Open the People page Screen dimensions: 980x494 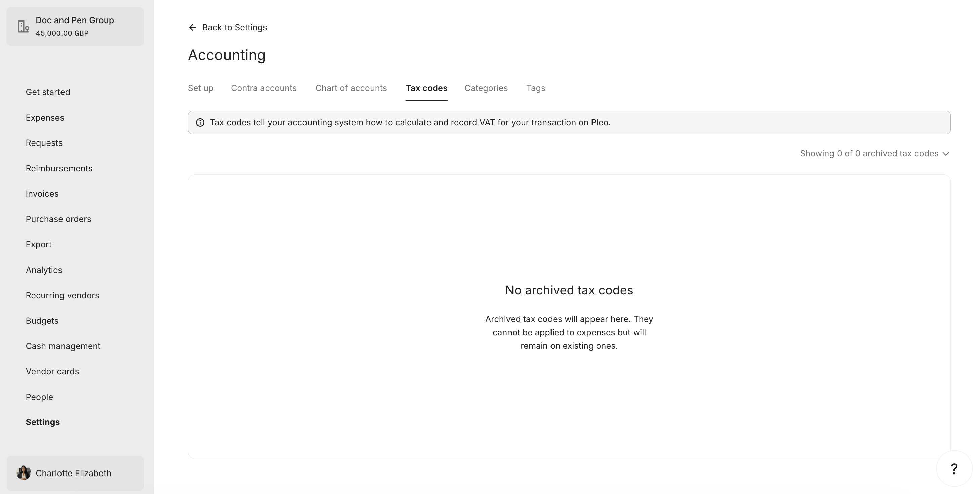pyautogui.click(x=40, y=397)
